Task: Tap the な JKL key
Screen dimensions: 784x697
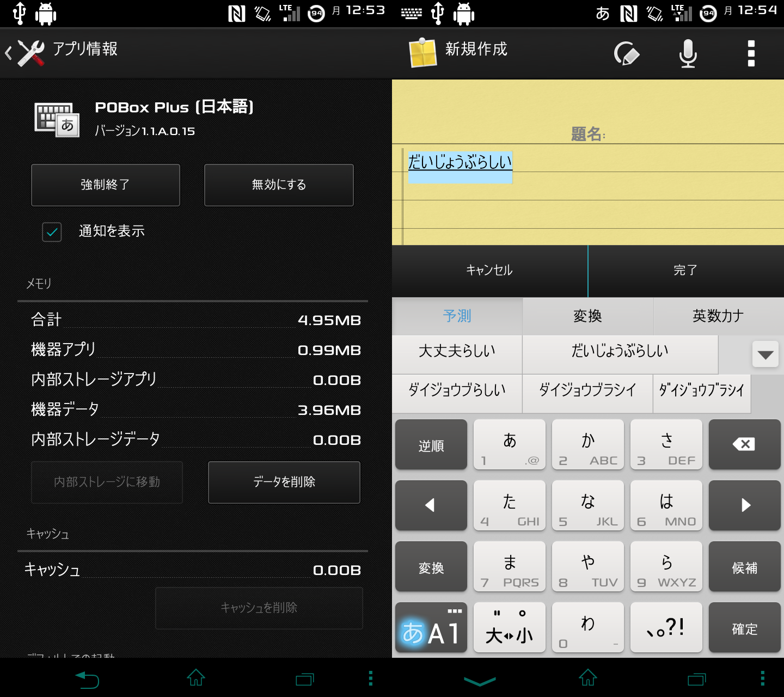Action: pyautogui.click(x=588, y=505)
